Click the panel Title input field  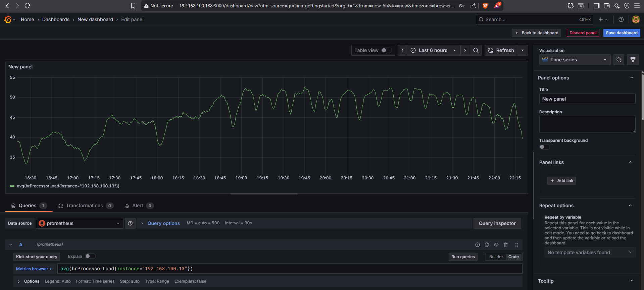click(587, 99)
